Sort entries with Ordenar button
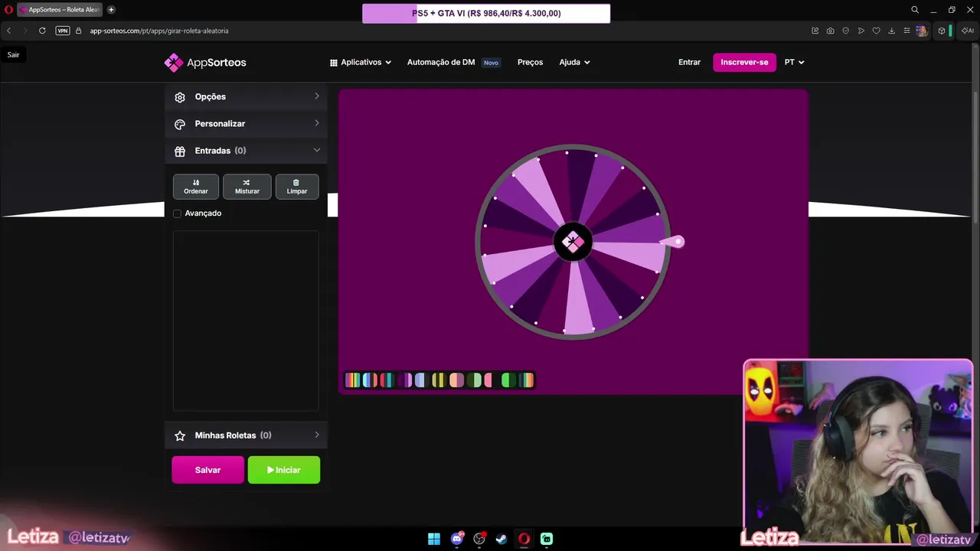 click(x=196, y=187)
